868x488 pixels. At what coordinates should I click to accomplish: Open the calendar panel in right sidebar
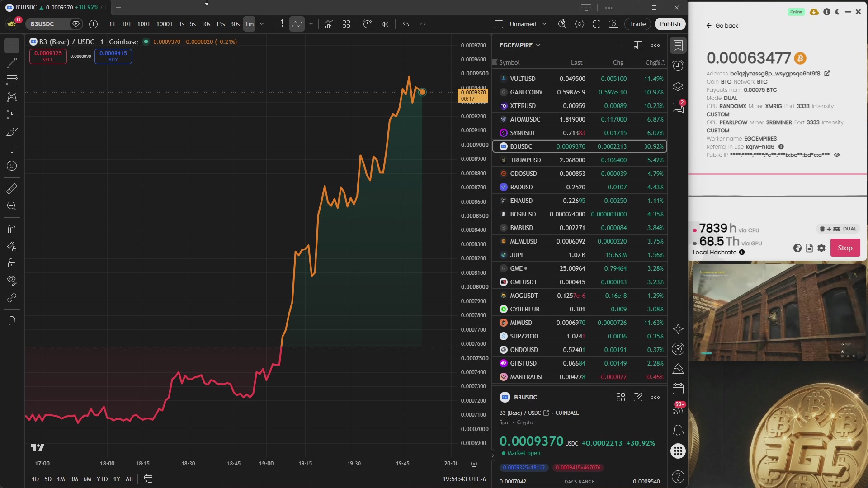coord(678,389)
